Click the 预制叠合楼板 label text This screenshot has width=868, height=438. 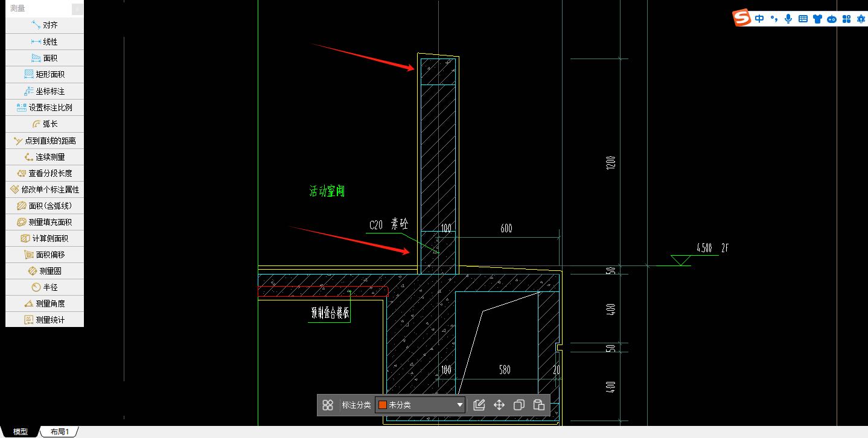coord(330,313)
